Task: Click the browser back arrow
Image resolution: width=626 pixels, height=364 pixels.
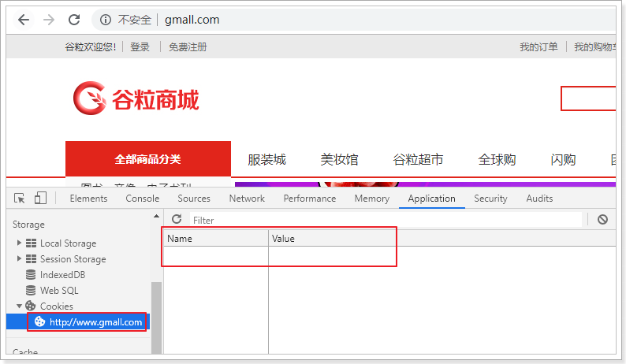Action: click(x=24, y=20)
